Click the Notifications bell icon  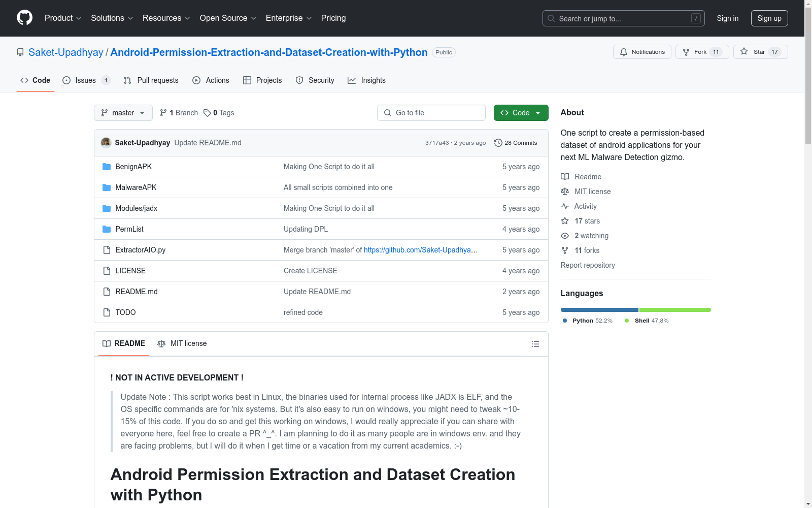624,52
